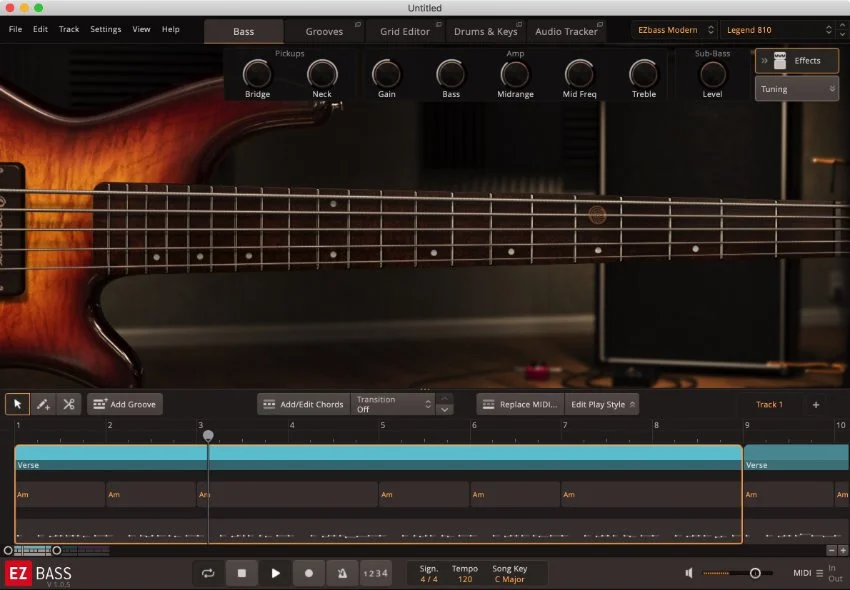Click bar 7 on the timeline ruler
This screenshot has height=590, width=850.
tap(565, 425)
